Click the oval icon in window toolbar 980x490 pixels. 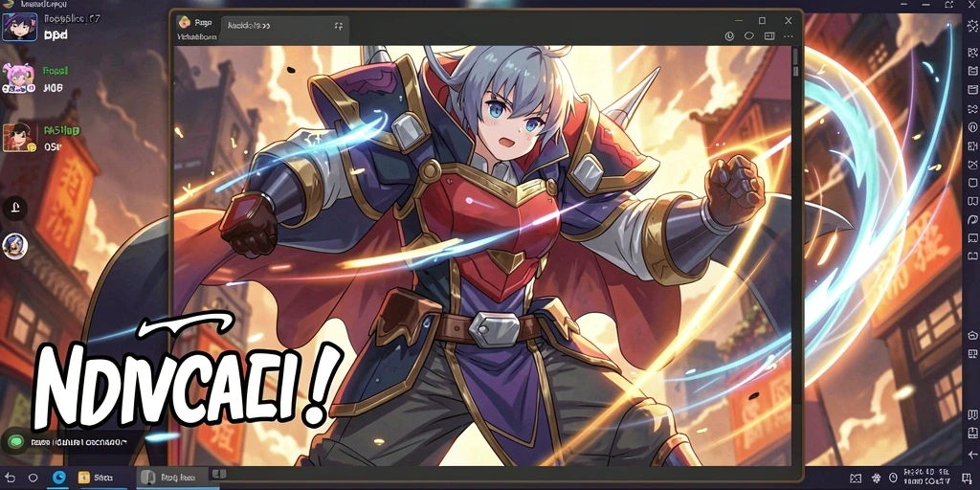(748, 36)
